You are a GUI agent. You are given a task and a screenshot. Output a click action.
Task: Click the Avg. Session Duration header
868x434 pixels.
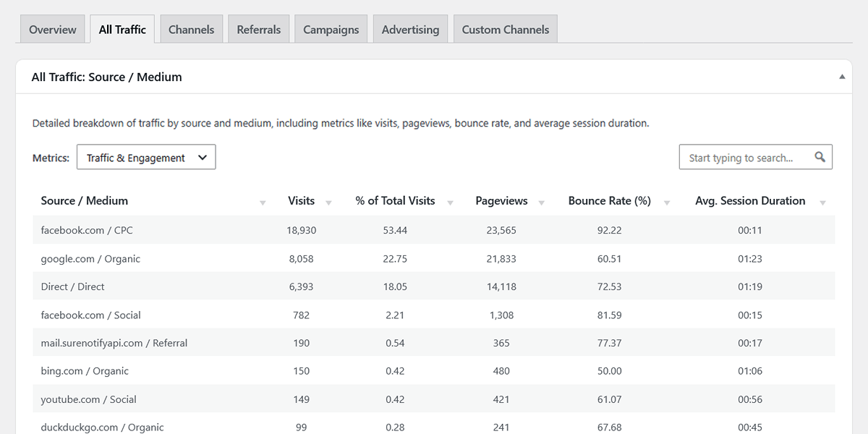[x=750, y=201]
